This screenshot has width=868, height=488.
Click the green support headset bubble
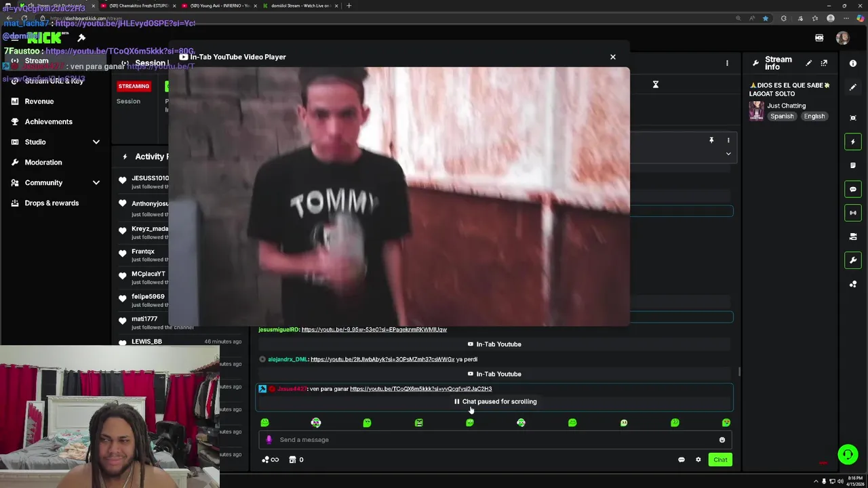[848, 454]
